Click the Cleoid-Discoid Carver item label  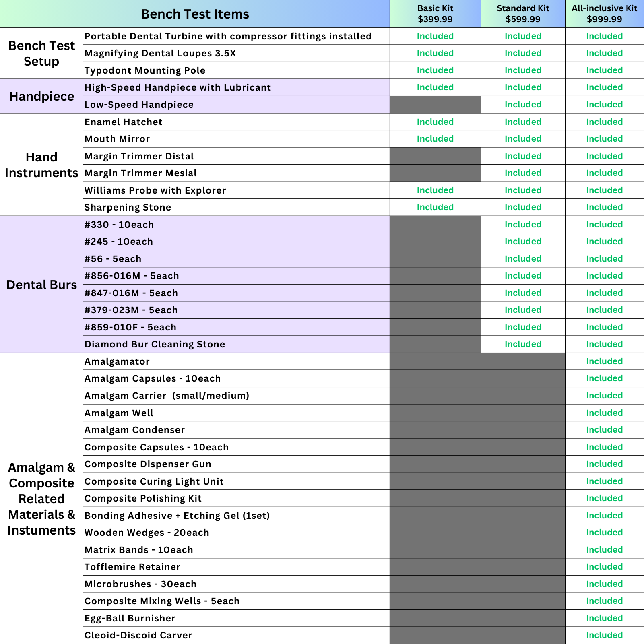pos(138,635)
